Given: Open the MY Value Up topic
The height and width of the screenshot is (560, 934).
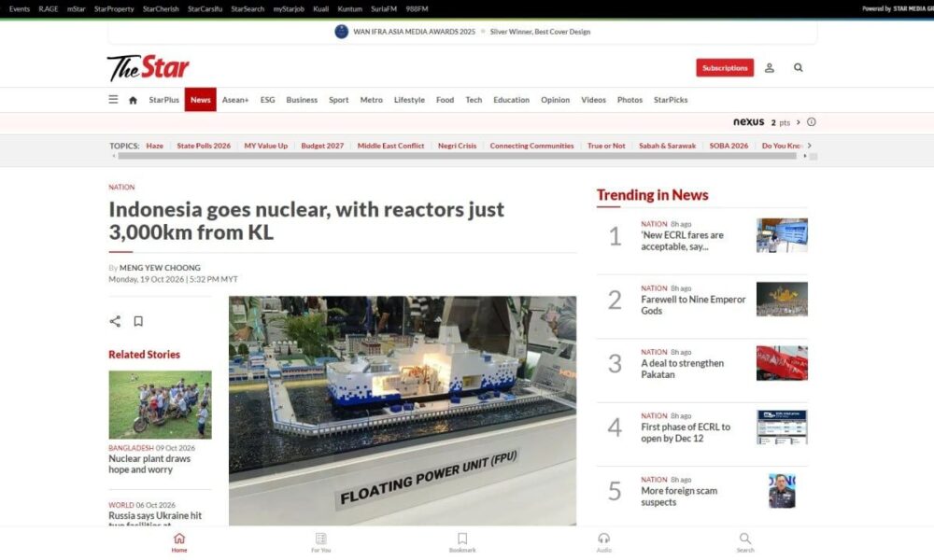Looking at the screenshot, I should [265, 146].
